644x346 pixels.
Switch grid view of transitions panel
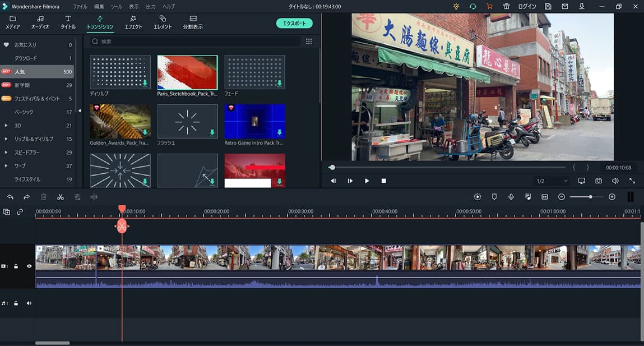click(309, 41)
